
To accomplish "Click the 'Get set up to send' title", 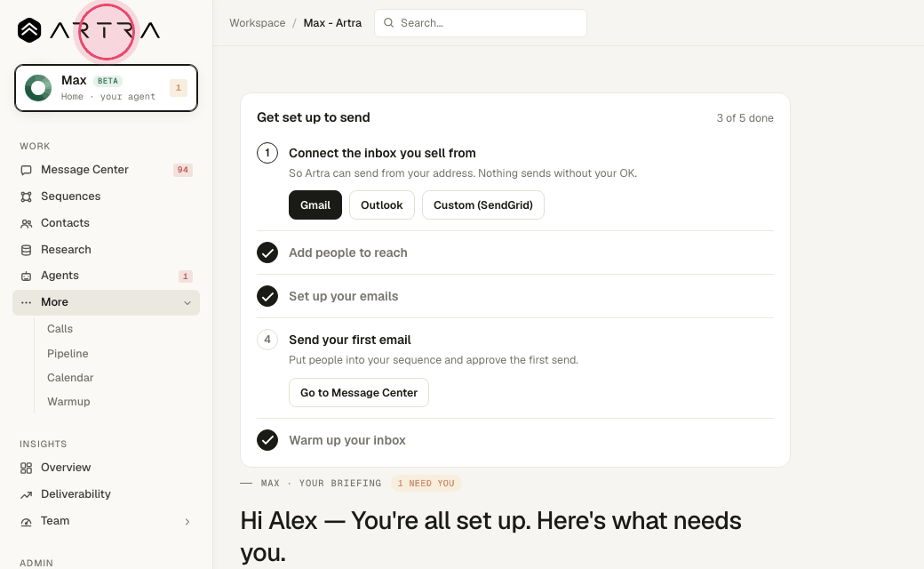I will coord(314,117).
